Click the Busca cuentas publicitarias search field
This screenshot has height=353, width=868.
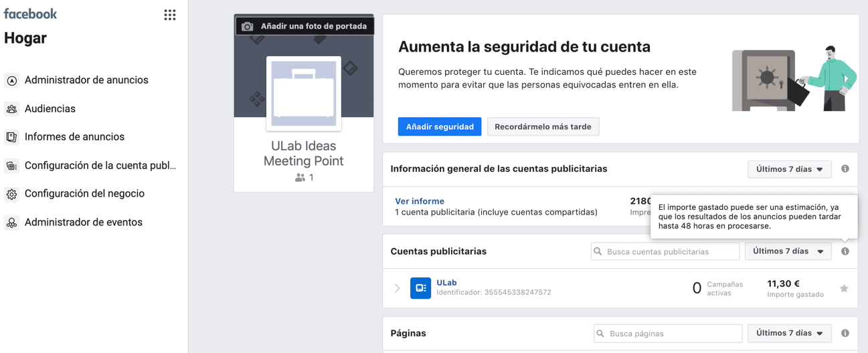[x=665, y=251]
